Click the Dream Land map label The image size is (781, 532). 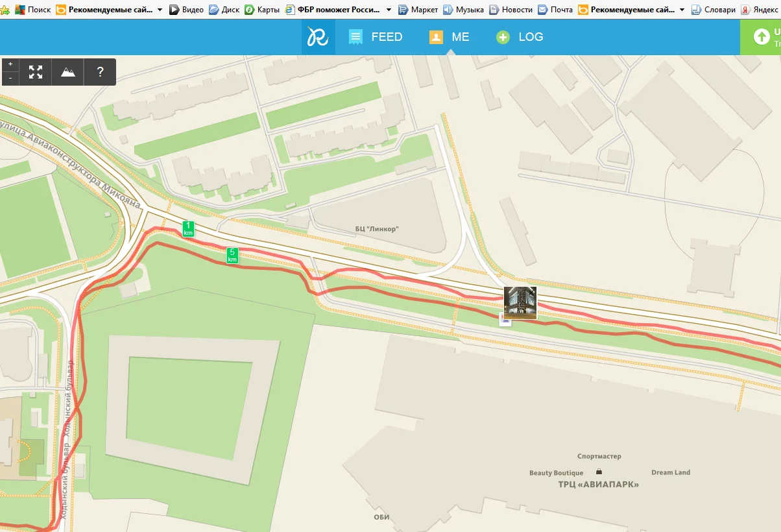(671, 472)
